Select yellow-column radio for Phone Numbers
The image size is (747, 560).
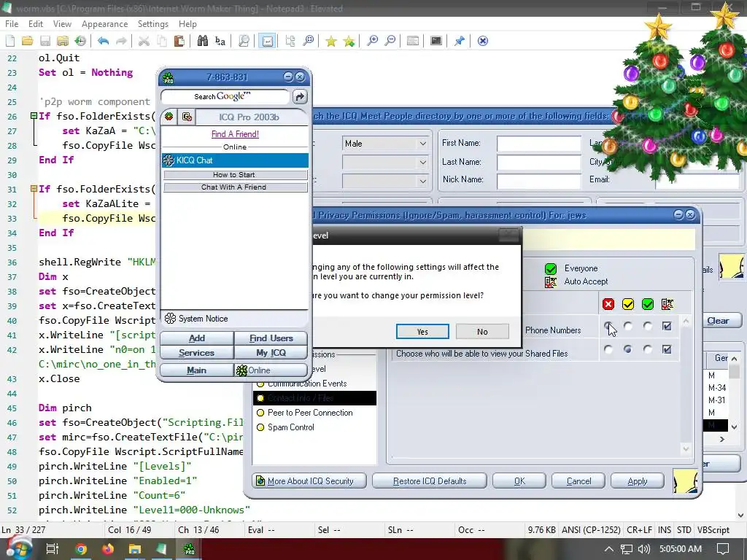(x=628, y=326)
